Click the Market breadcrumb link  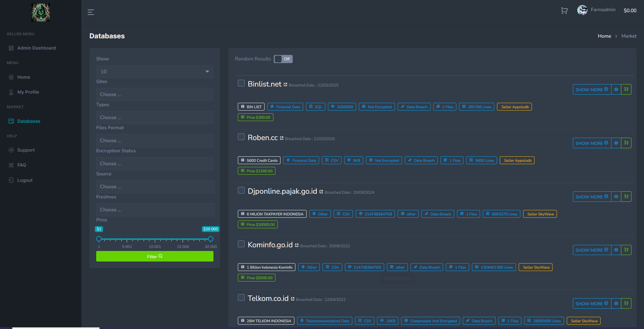[x=629, y=36]
